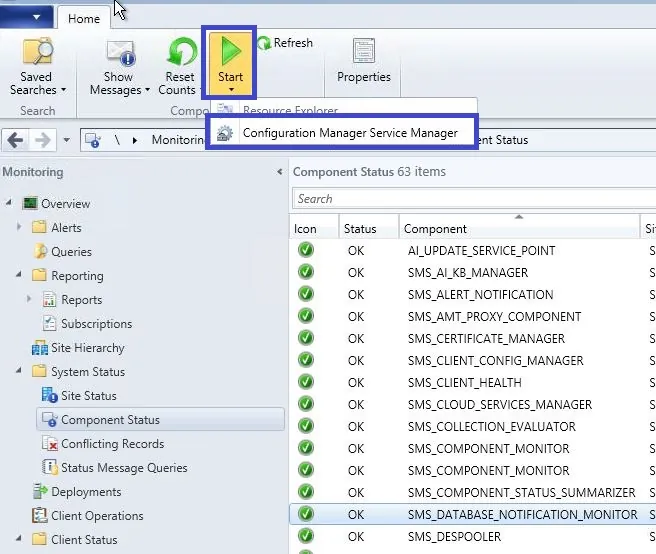
Task: Click green check icon for SMS_CLIENT_HEALTH
Action: [306, 382]
